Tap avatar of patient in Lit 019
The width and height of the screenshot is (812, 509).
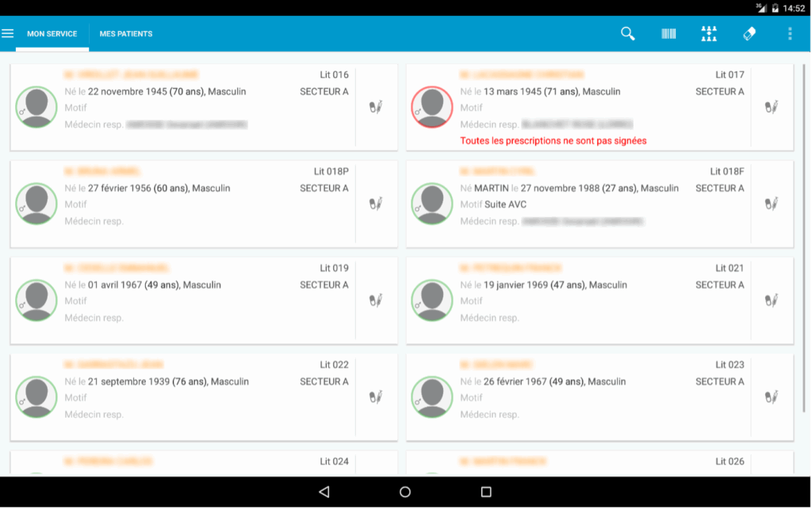36,300
